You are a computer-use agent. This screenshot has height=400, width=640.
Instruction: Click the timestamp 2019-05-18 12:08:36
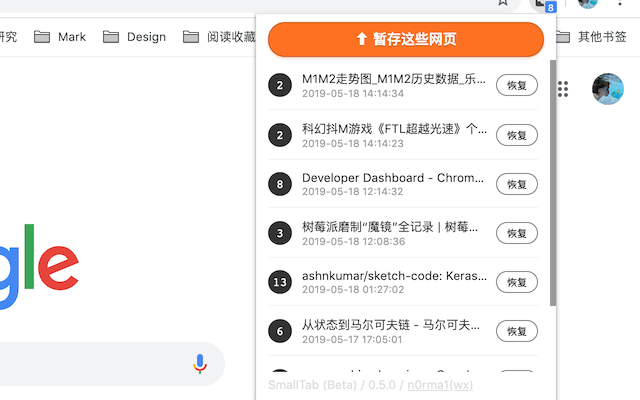coord(353,242)
